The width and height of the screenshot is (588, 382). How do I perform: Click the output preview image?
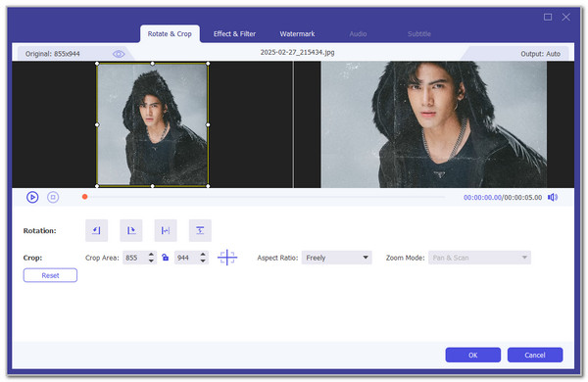tap(433, 124)
